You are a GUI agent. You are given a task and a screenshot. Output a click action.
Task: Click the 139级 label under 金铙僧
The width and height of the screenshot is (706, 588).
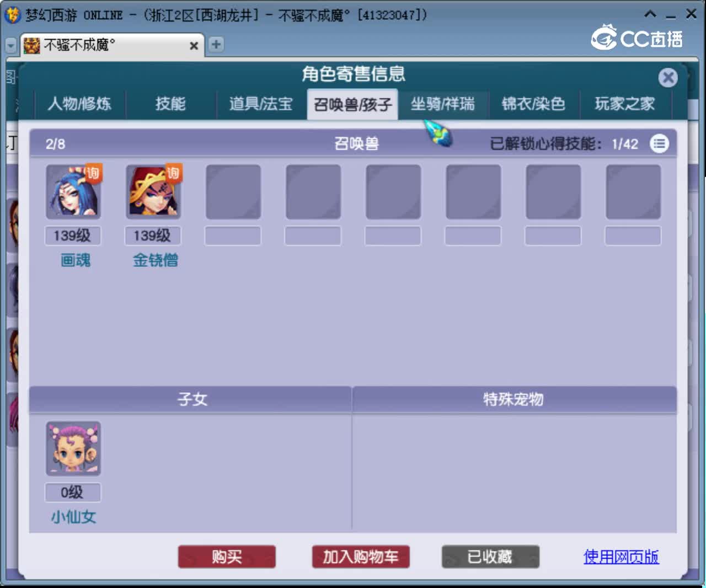coord(153,236)
